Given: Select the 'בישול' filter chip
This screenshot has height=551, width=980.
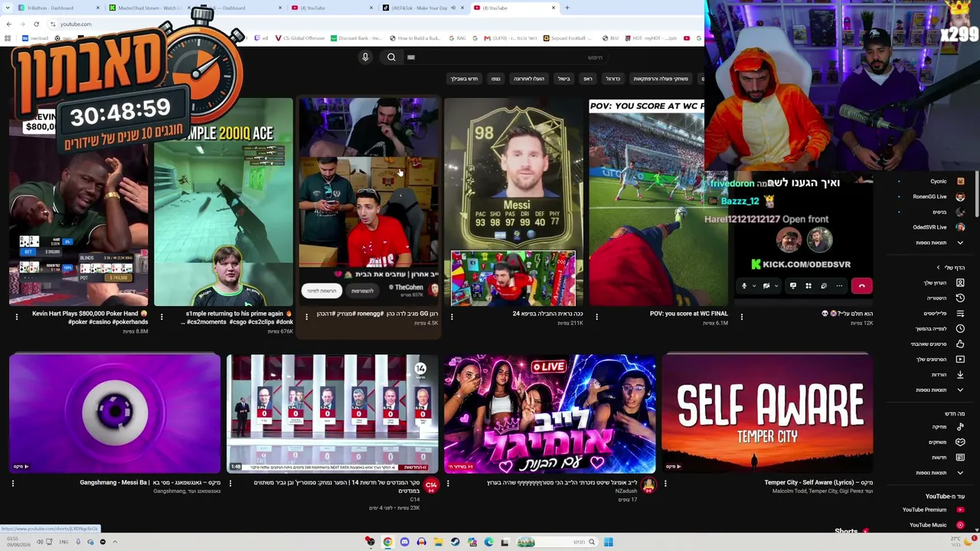Looking at the screenshot, I should [x=564, y=79].
